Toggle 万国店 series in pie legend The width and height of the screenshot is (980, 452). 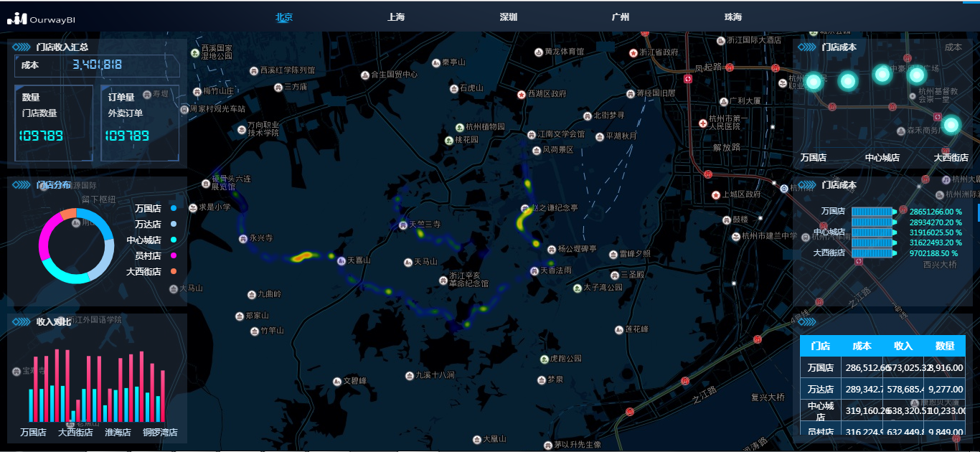(154, 208)
